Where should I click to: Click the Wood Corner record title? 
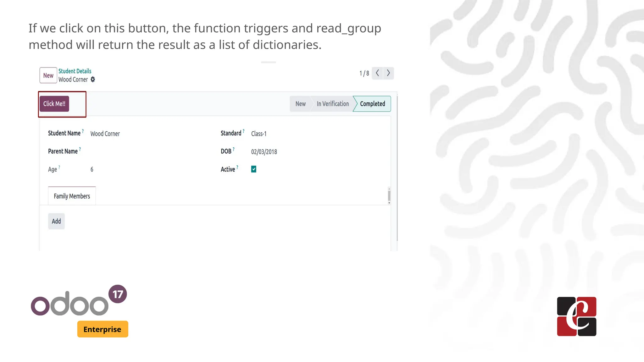[x=73, y=80]
